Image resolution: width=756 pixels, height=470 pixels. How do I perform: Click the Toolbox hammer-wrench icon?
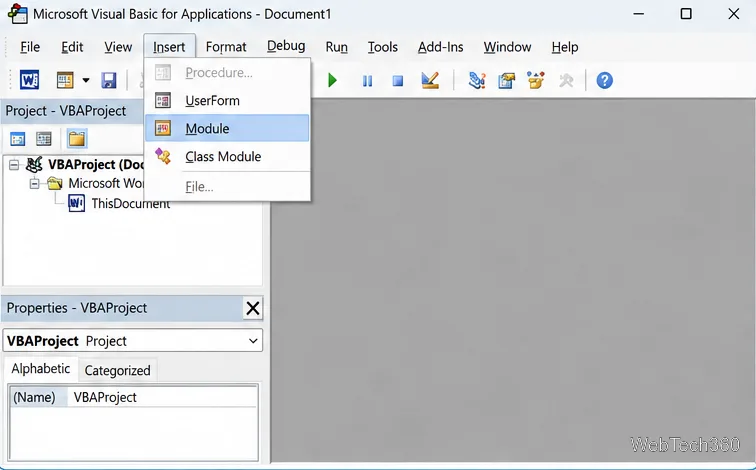(566, 80)
